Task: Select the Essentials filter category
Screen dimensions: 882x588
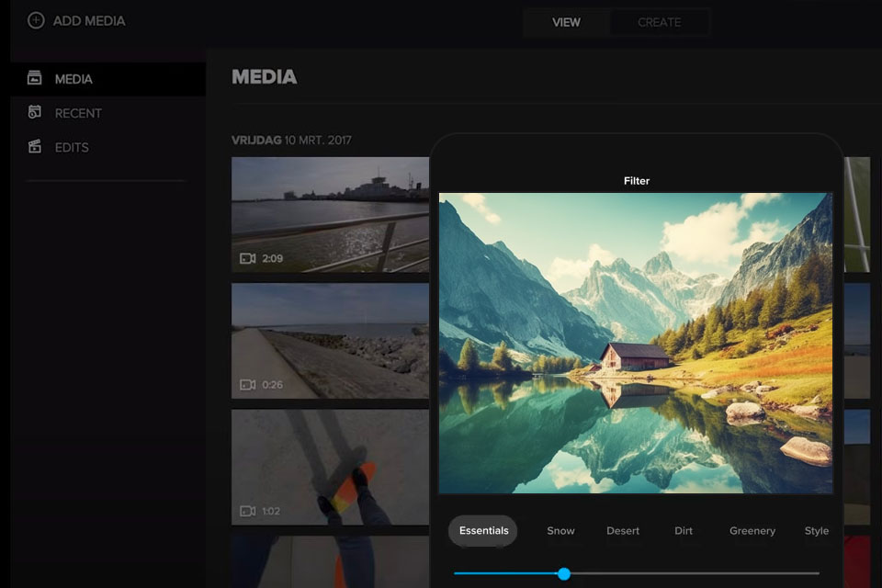Action: pos(483,531)
